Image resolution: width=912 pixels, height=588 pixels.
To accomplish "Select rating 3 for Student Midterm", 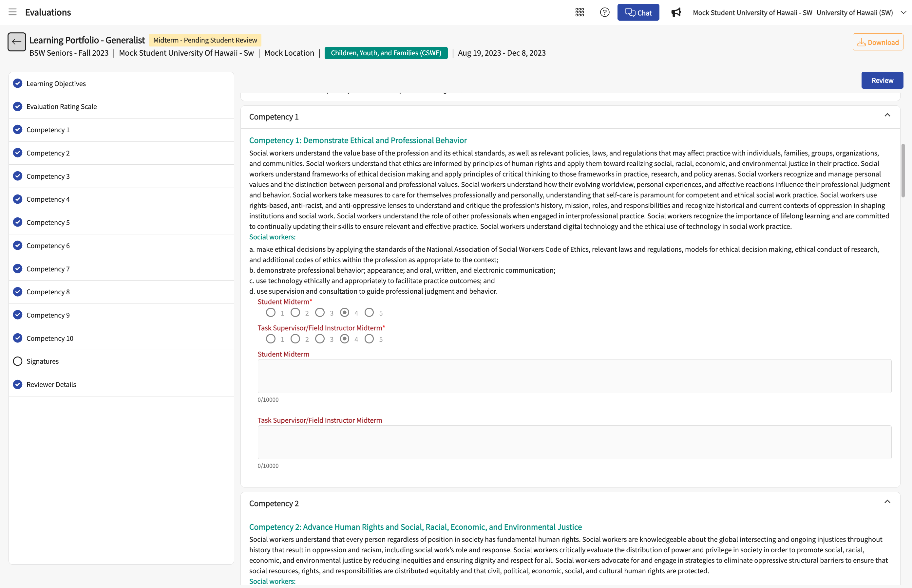I will pyautogui.click(x=320, y=313).
